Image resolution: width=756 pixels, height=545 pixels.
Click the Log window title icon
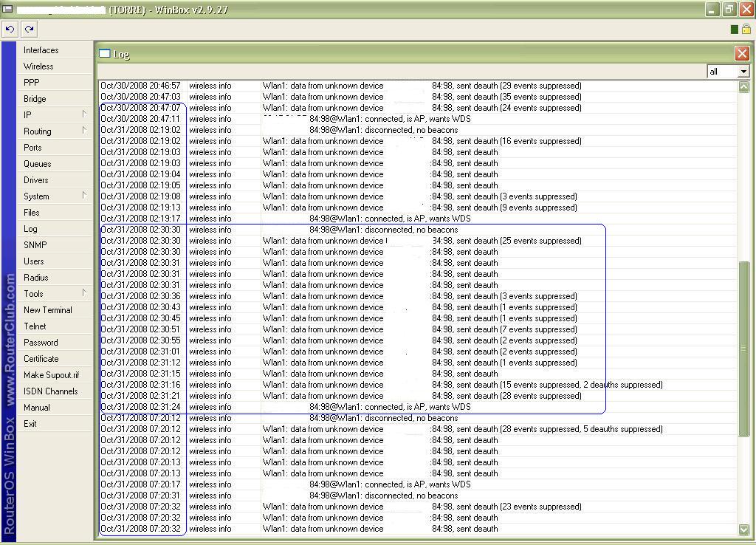tap(105, 53)
